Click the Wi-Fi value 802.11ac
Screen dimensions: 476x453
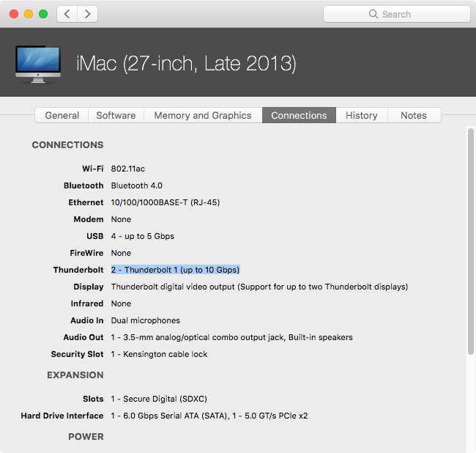128,169
